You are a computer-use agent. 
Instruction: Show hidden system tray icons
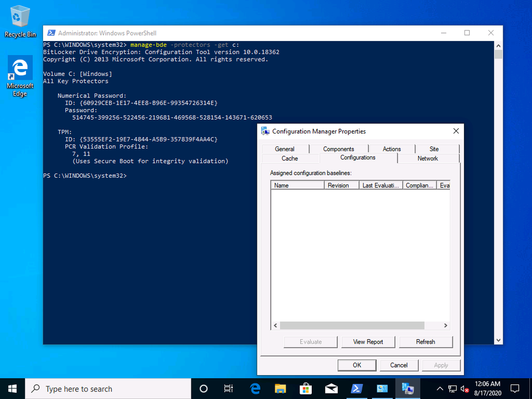pyautogui.click(x=440, y=389)
